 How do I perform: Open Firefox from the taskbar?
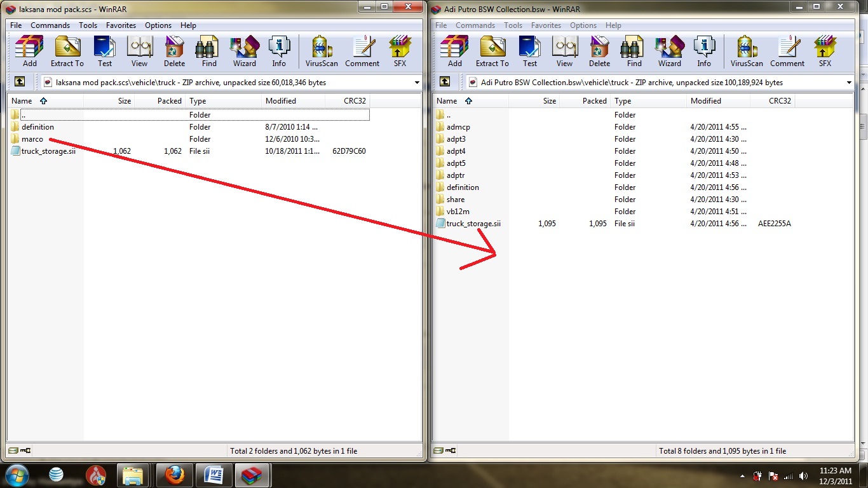coord(173,475)
